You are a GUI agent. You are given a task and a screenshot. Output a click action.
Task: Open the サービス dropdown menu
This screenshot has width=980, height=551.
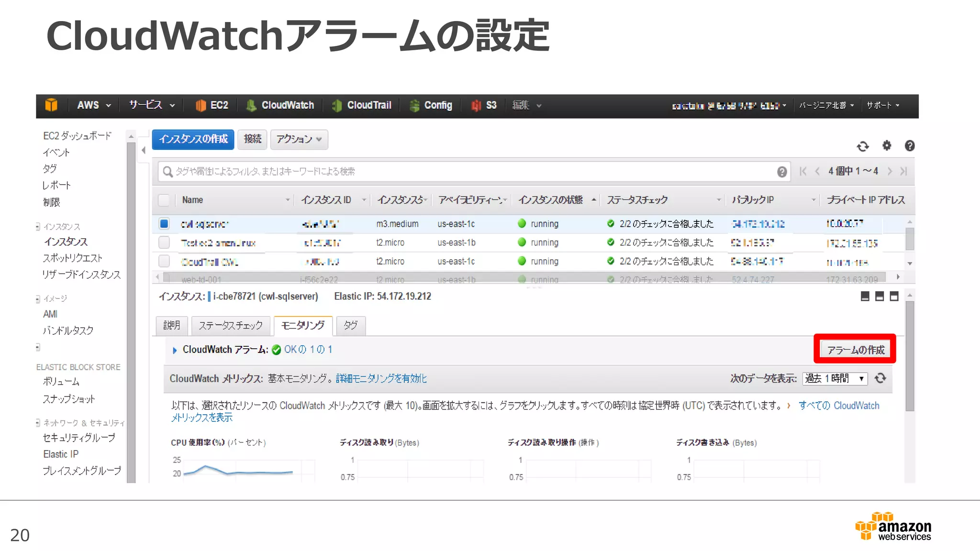pos(152,105)
